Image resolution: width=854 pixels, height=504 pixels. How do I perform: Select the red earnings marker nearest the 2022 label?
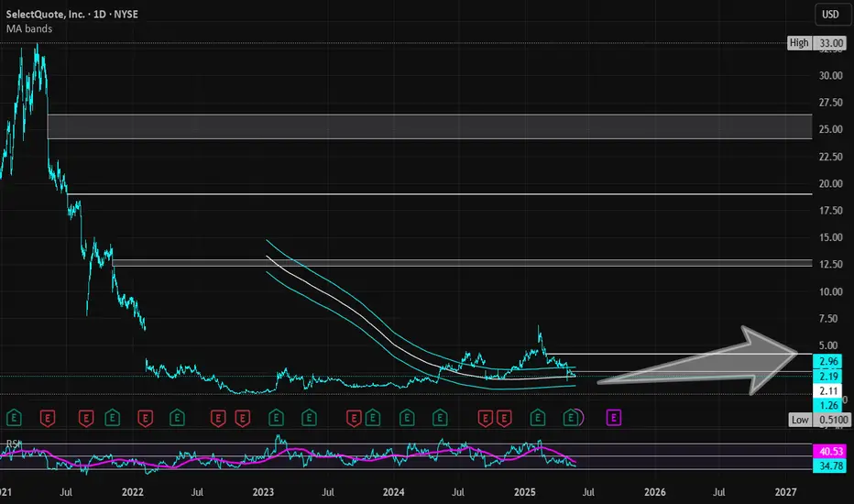146,418
